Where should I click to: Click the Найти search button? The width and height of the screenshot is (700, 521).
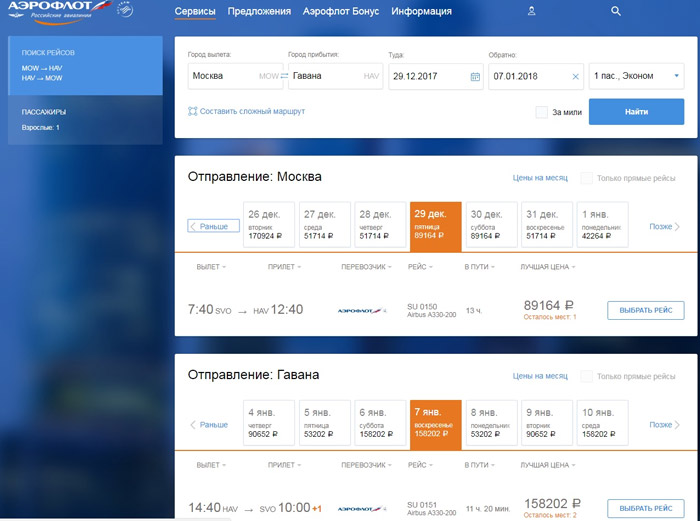(x=636, y=112)
